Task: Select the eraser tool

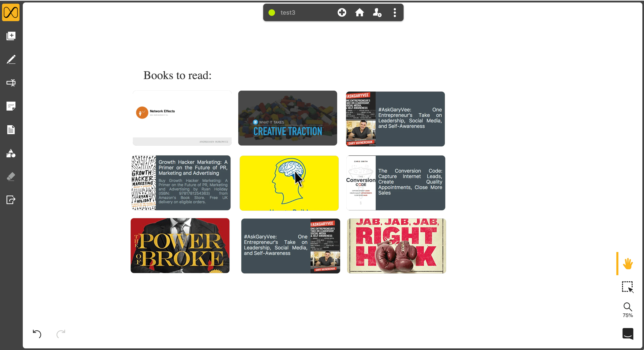Action: [11, 176]
